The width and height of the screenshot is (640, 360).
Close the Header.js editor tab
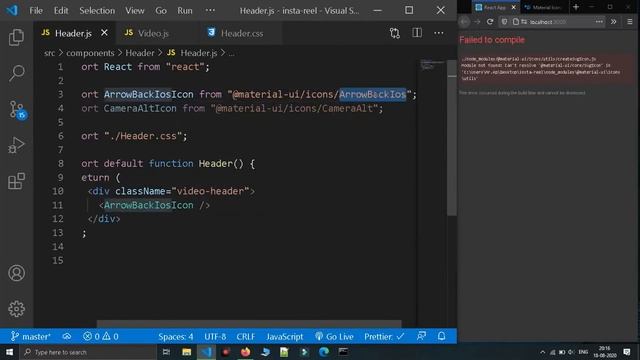tap(104, 33)
